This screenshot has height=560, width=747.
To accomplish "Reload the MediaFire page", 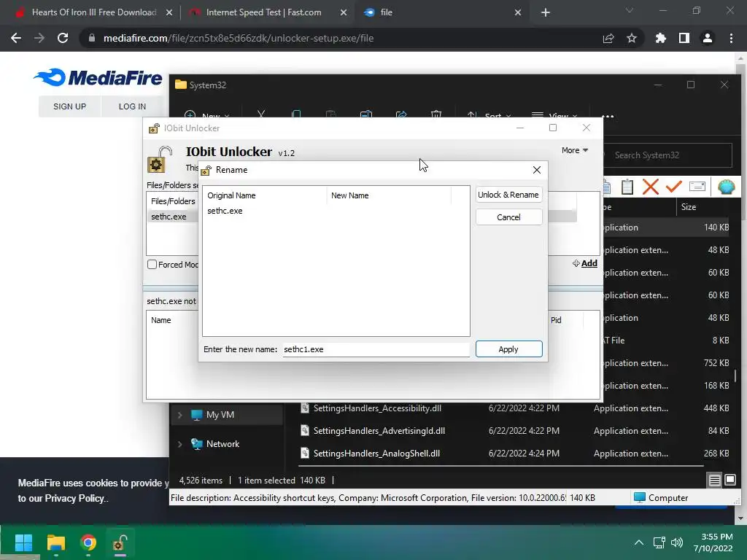I will coord(63,38).
